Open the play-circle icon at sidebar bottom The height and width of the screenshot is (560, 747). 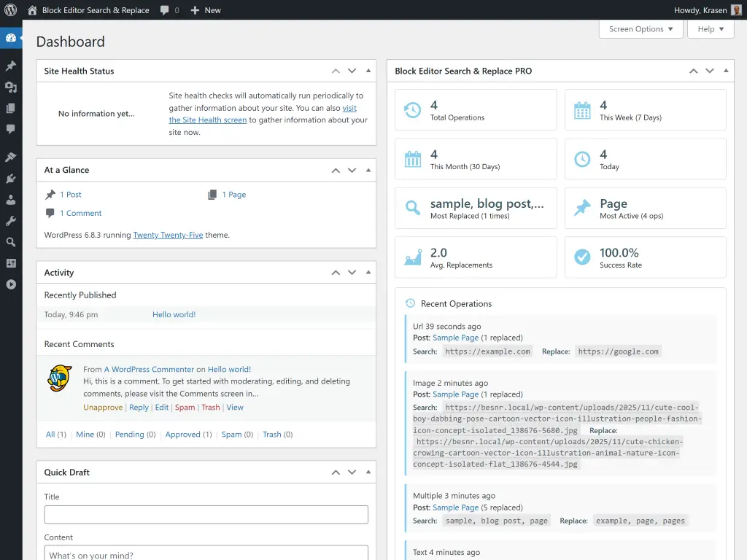pos(10,284)
